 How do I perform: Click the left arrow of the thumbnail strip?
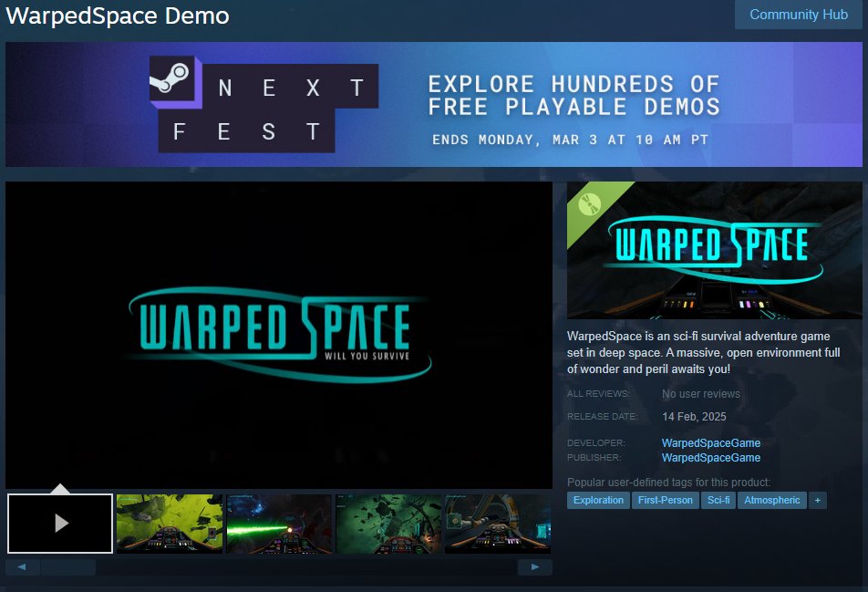click(x=22, y=566)
